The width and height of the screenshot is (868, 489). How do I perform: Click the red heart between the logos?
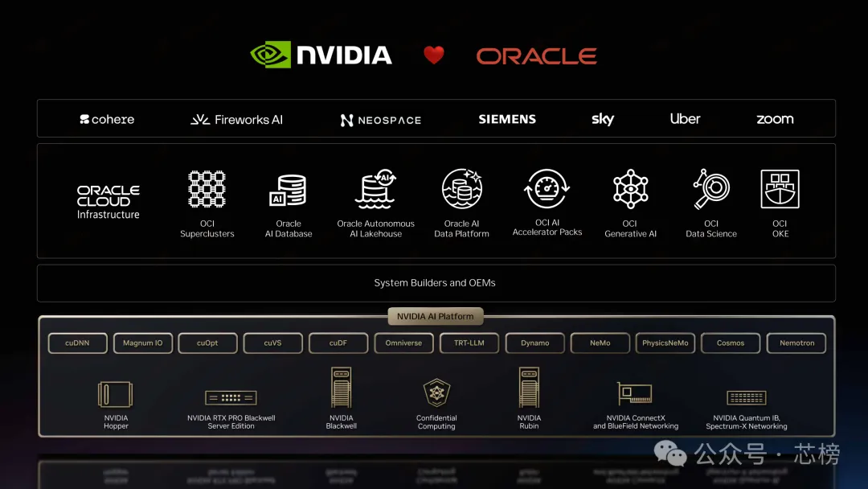(x=434, y=55)
